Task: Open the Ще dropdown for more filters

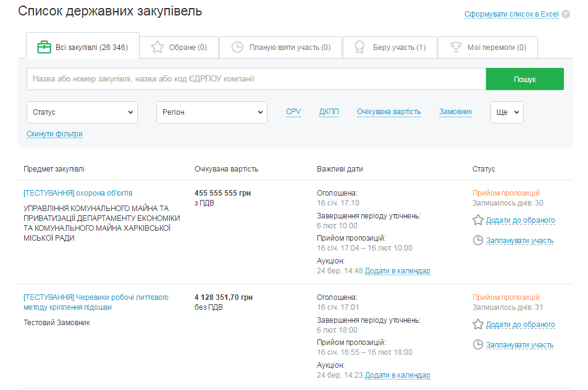Action: coord(507,112)
